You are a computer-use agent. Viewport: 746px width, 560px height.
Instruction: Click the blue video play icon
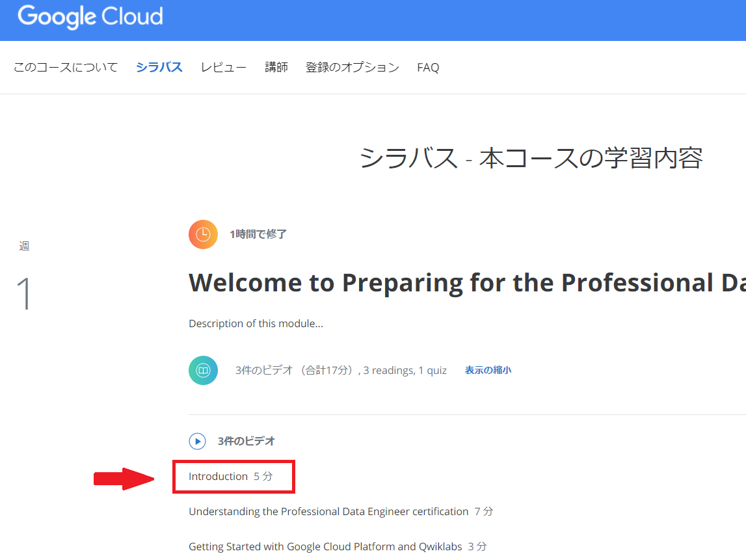coord(198,441)
